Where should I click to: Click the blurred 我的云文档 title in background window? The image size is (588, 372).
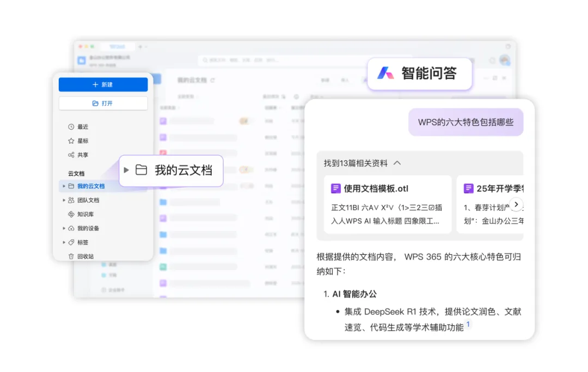192,80
